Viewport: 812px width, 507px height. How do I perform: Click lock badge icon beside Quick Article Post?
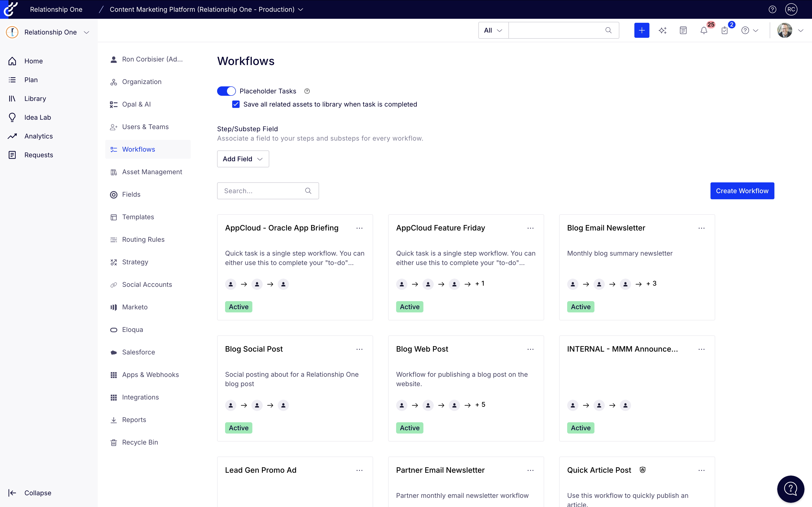click(x=643, y=470)
